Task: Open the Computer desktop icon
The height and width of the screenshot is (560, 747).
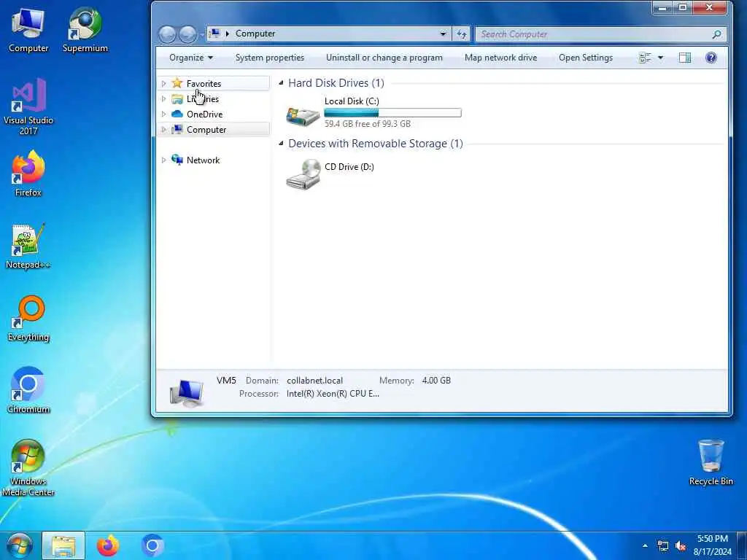Action: point(28,31)
